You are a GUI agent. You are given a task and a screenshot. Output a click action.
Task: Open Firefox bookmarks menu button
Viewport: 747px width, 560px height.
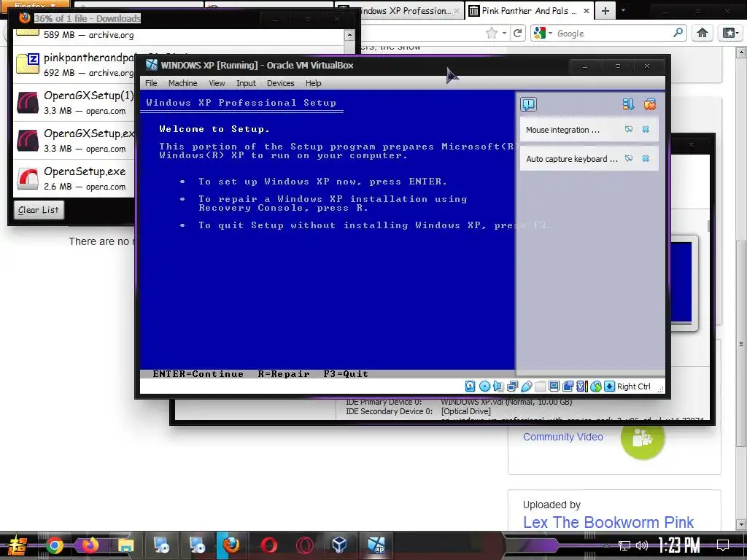[x=729, y=33]
